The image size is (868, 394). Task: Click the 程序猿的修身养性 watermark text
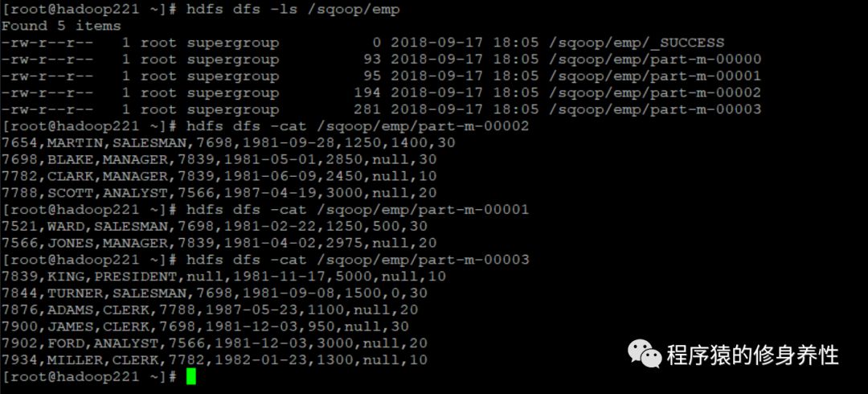[x=752, y=355]
